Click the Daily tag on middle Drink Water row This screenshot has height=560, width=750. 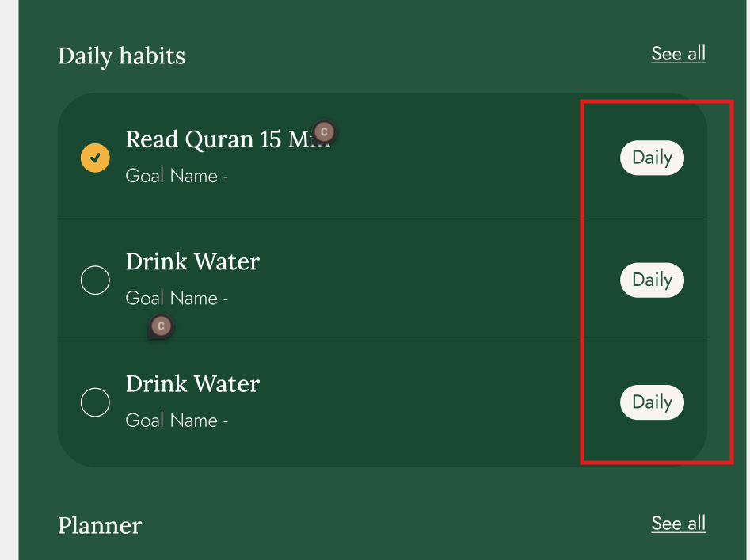pos(652,280)
